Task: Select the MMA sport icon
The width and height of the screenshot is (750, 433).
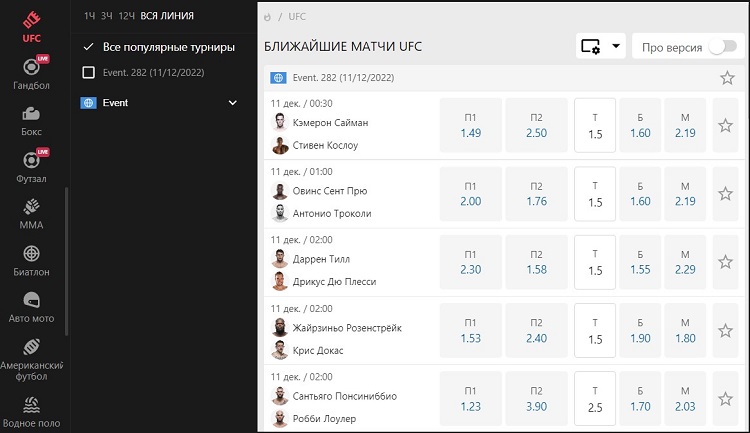Action: point(31,207)
